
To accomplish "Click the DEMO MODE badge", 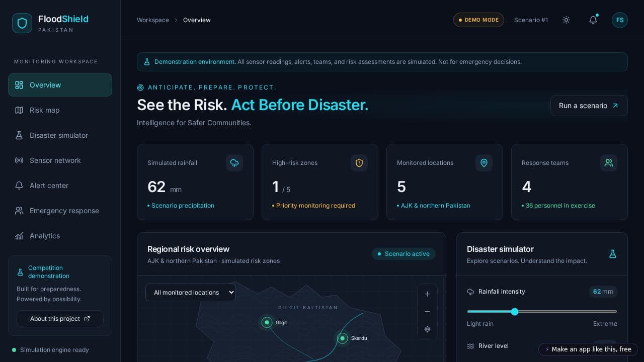I will tap(478, 20).
